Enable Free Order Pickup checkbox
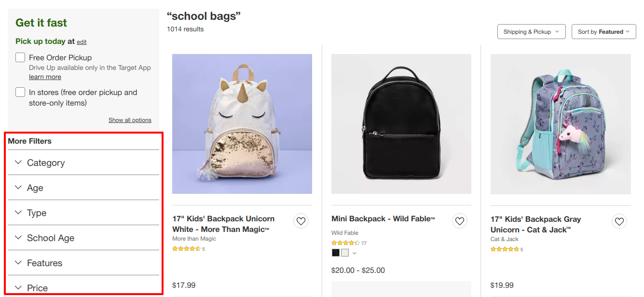 point(20,57)
